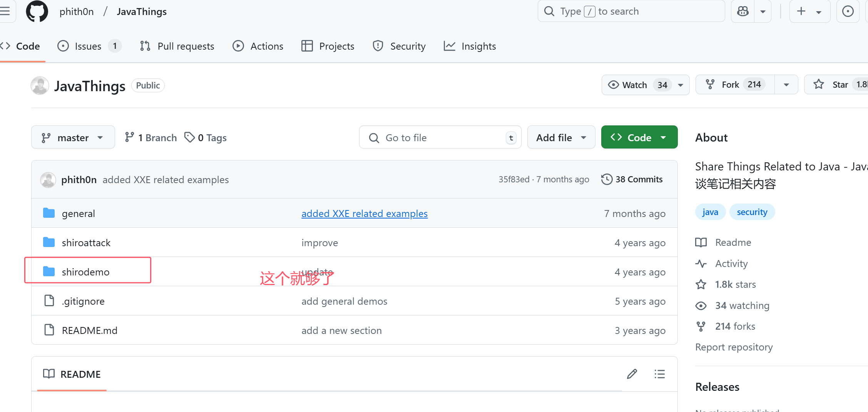Open the hamburger navigation menu
Screen dimensions: 868x412
5,12
